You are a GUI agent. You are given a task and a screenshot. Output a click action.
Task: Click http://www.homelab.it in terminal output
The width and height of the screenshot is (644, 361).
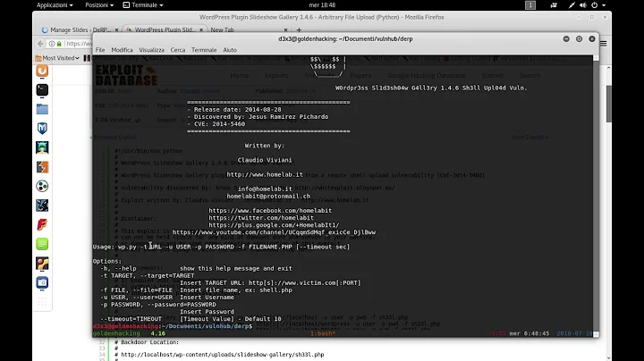click(265, 174)
